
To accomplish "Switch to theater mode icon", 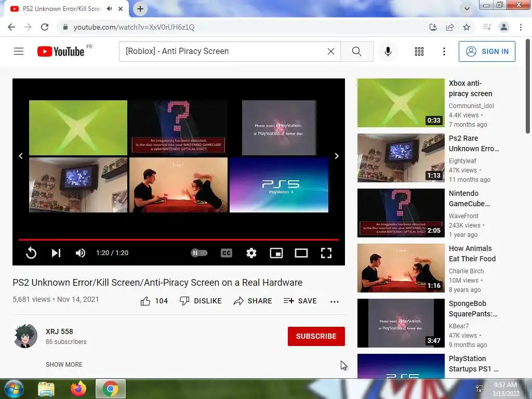I will pos(301,253).
